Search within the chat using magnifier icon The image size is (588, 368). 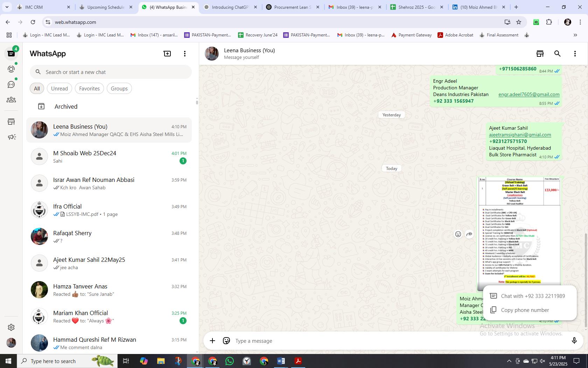click(x=557, y=54)
